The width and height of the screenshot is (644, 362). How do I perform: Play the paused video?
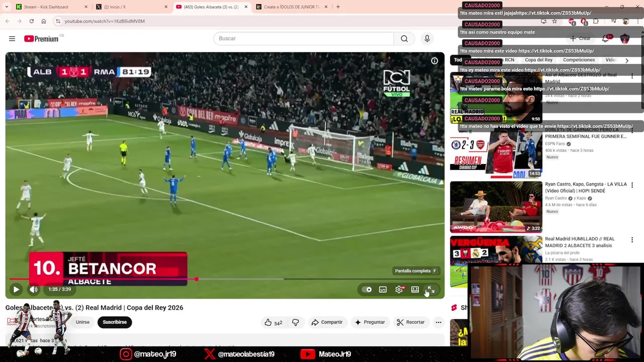(16, 289)
